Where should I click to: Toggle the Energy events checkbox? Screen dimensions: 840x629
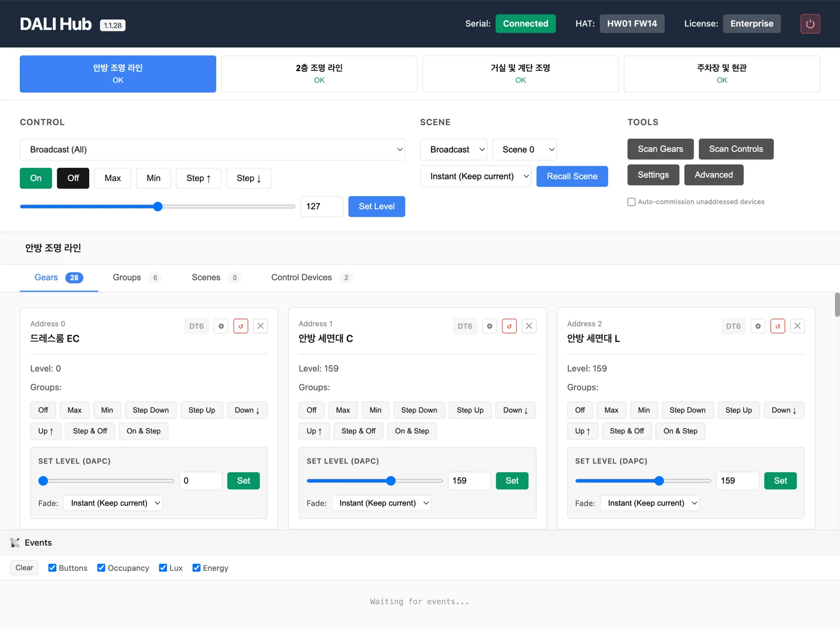point(196,568)
